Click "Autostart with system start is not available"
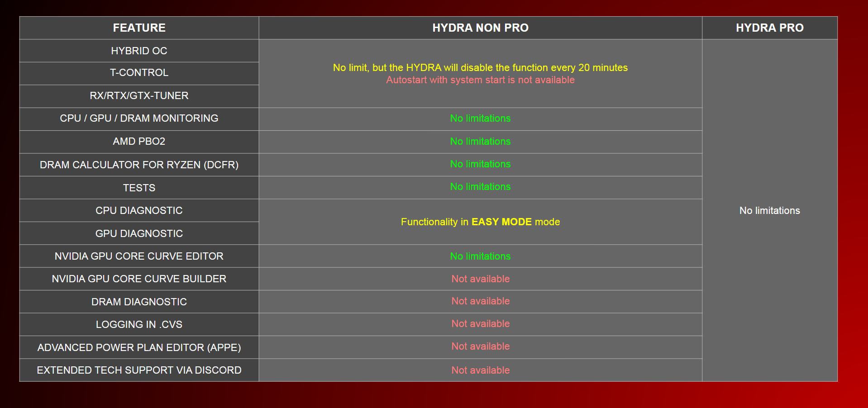This screenshot has height=408, width=868. [480, 80]
